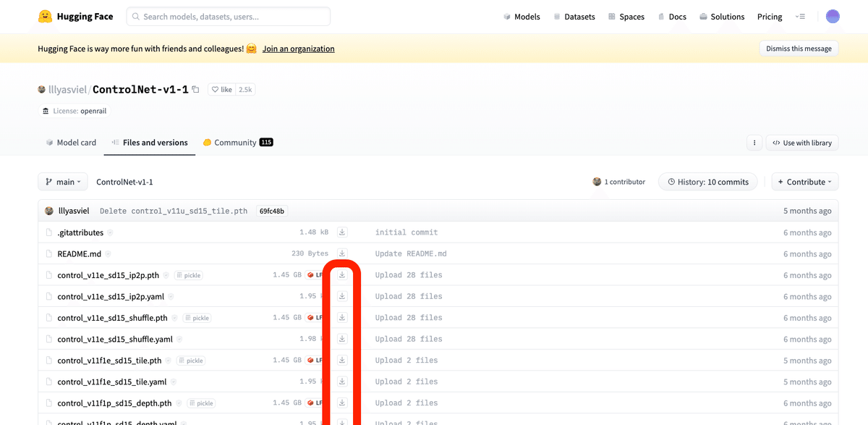Open the .gitattributes file

[80, 232]
